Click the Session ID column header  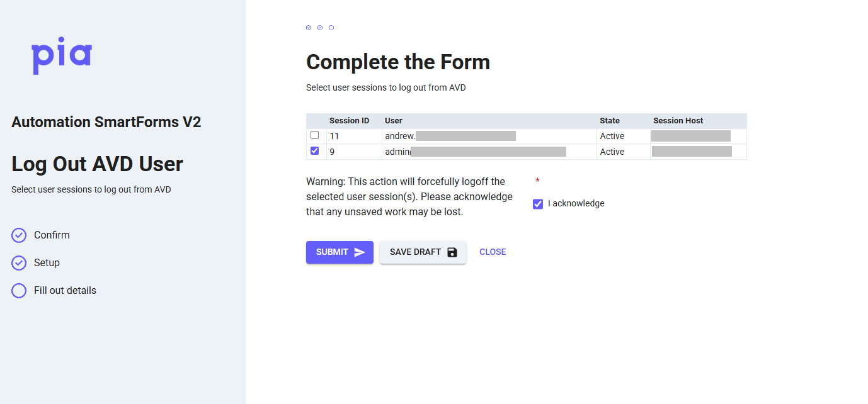point(349,121)
